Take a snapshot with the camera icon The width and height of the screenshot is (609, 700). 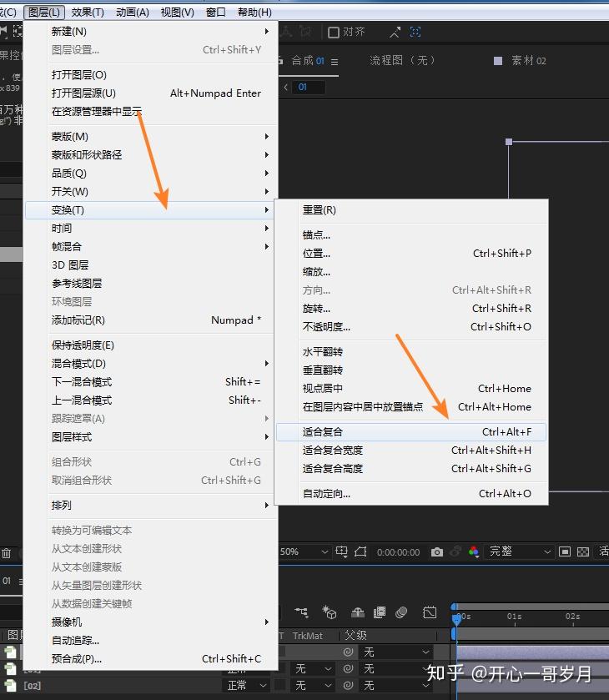pyautogui.click(x=436, y=552)
